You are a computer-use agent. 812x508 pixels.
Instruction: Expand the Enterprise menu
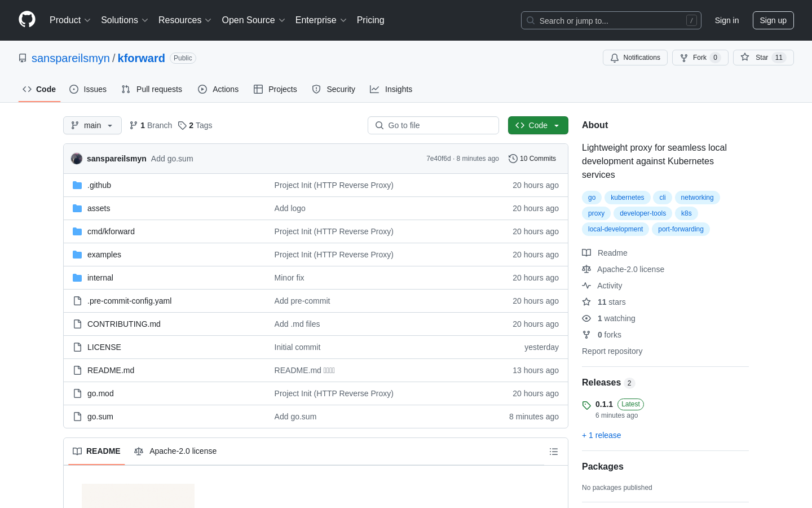321,20
